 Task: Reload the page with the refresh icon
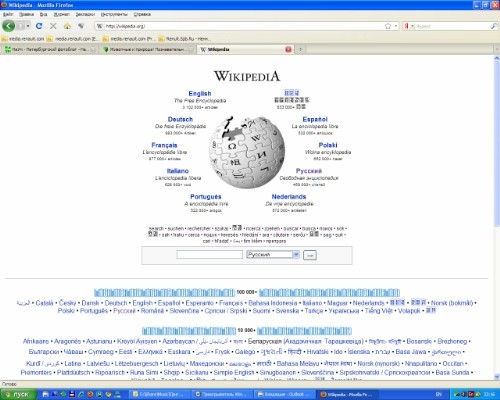click(39, 26)
